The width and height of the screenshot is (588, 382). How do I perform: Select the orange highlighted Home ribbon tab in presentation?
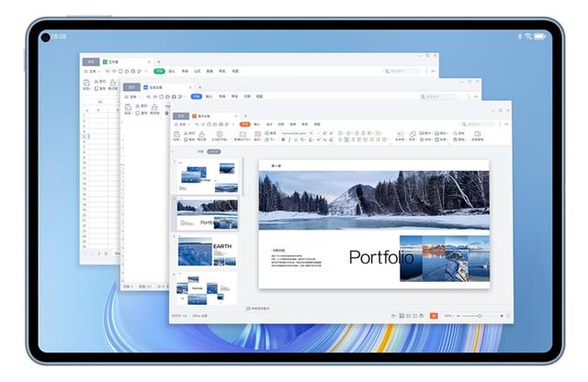click(245, 124)
